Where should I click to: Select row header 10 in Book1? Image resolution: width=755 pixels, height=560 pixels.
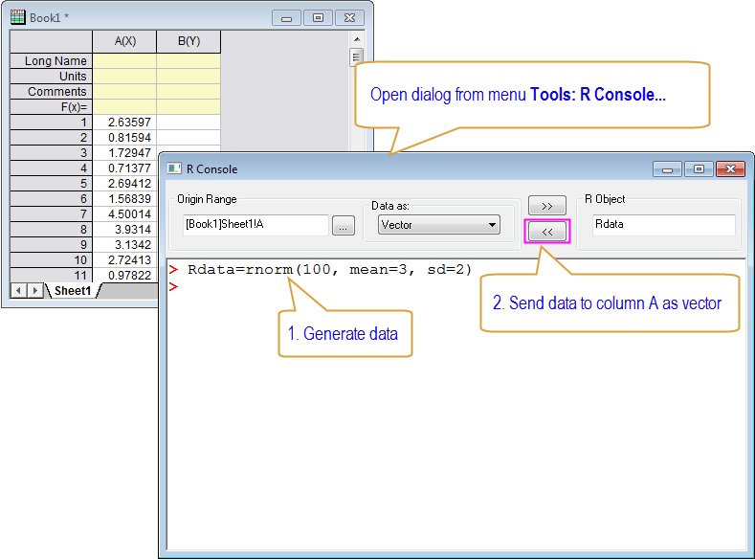[x=51, y=260]
